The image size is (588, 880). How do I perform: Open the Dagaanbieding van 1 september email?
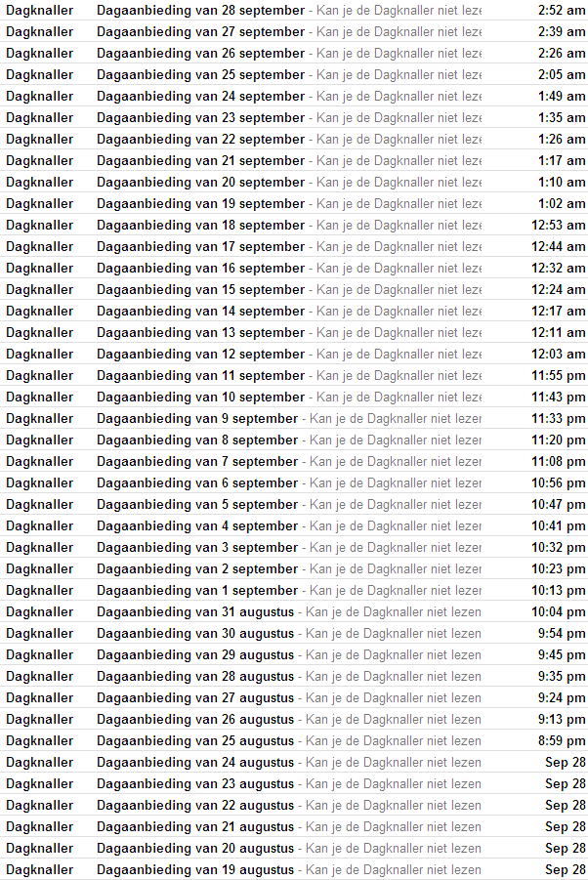(x=294, y=590)
